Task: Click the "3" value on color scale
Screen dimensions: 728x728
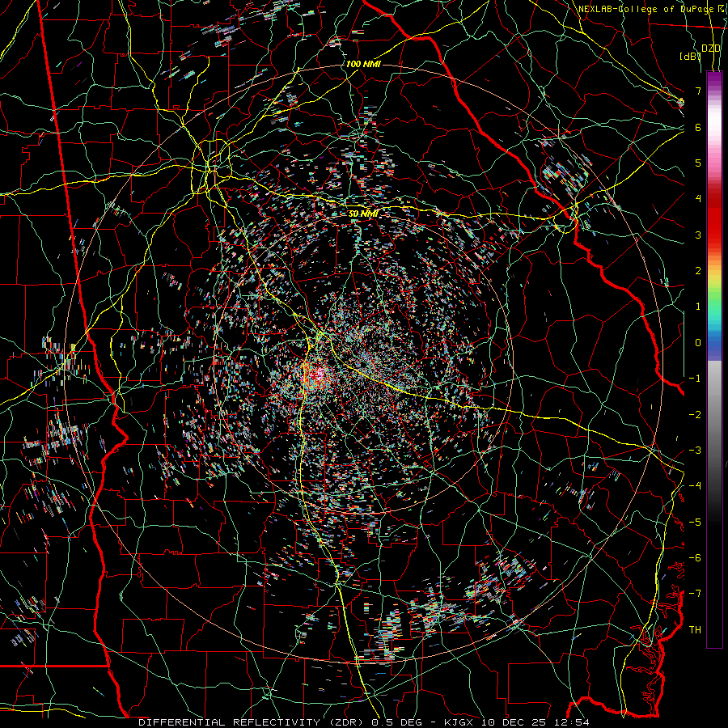Action: point(698,235)
